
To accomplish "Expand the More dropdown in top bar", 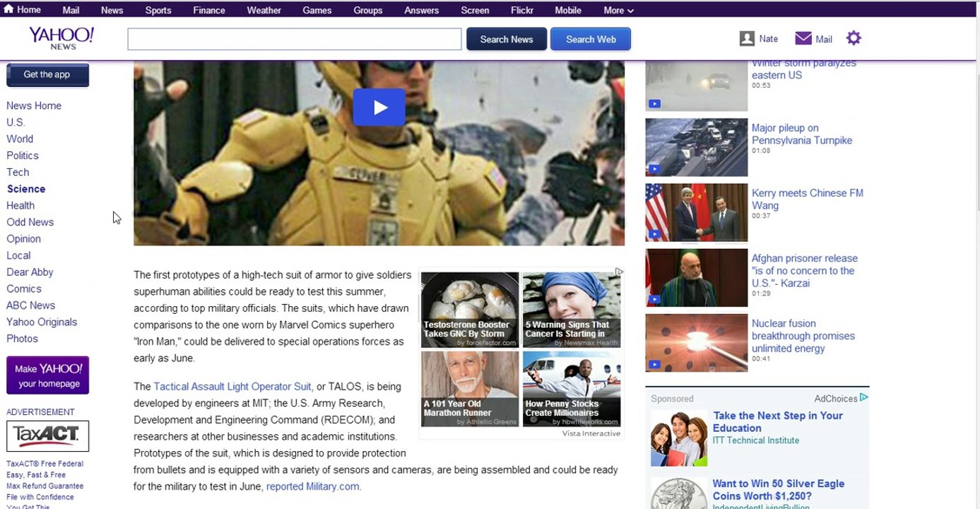I will 618,11.
